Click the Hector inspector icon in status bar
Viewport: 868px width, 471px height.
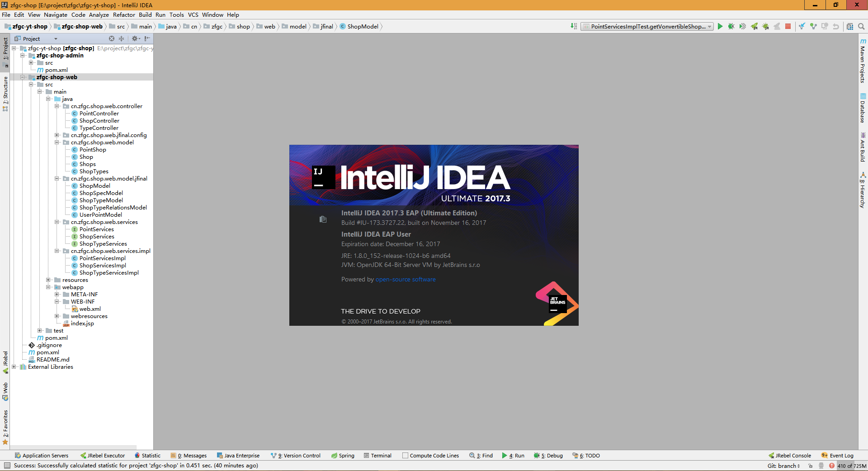[821, 466]
